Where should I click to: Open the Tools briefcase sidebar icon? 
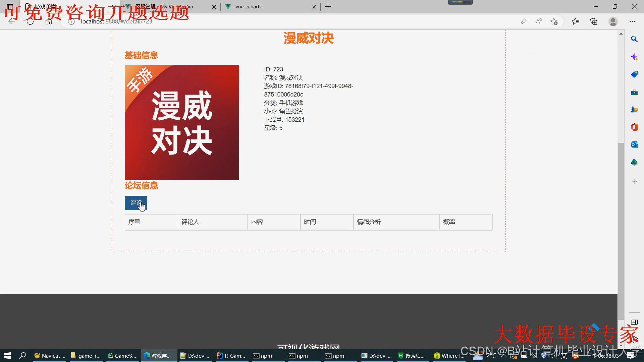pyautogui.click(x=634, y=92)
